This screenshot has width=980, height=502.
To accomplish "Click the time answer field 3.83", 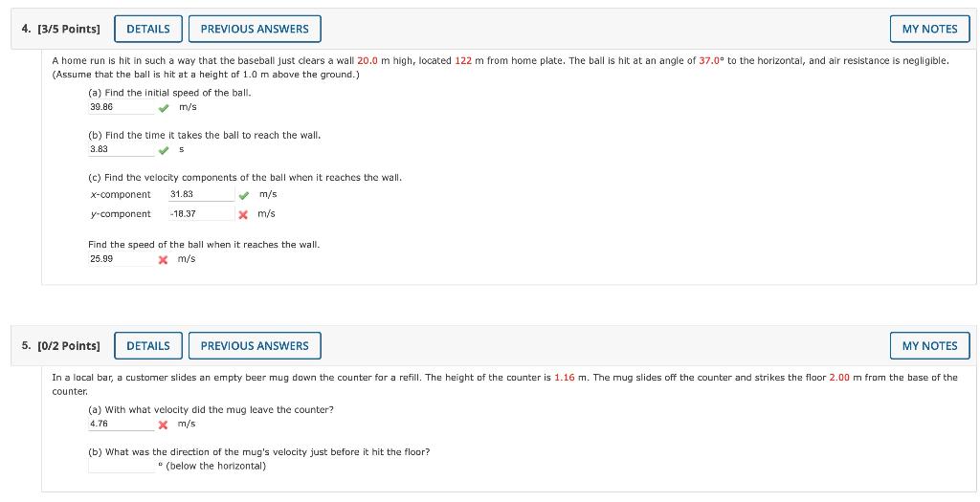I will (x=121, y=150).
